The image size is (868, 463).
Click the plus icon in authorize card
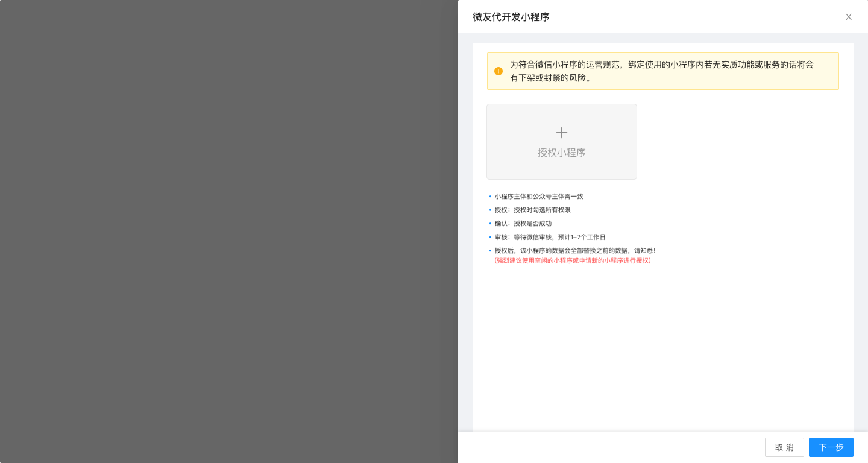pyautogui.click(x=562, y=133)
